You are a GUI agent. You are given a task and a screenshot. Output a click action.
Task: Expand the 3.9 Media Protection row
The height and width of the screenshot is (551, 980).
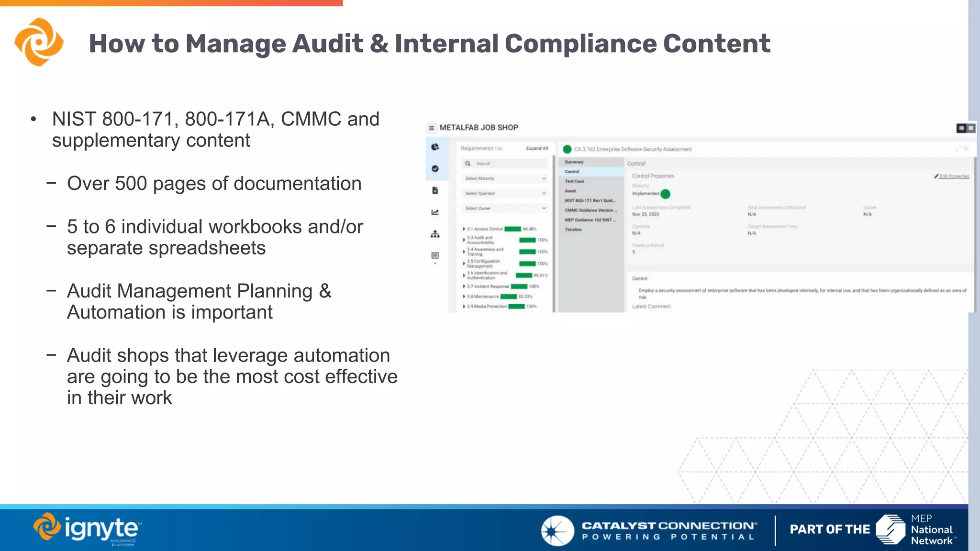pyautogui.click(x=464, y=307)
